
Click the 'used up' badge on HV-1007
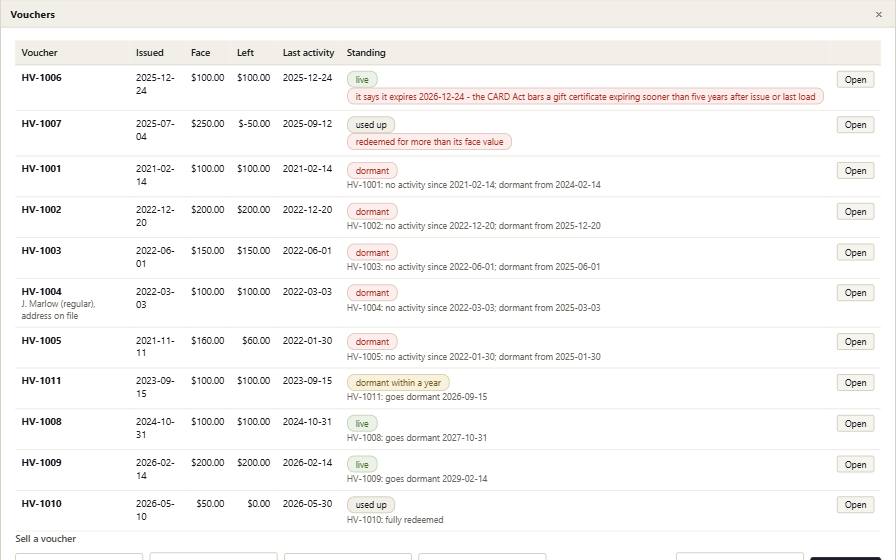(x=371, y=125)
